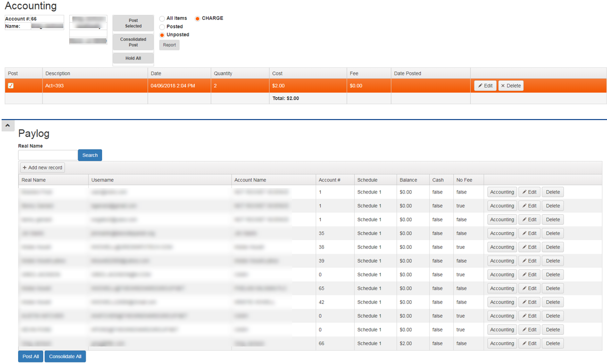Click into the Real Name search field

(x=48, y=155)
